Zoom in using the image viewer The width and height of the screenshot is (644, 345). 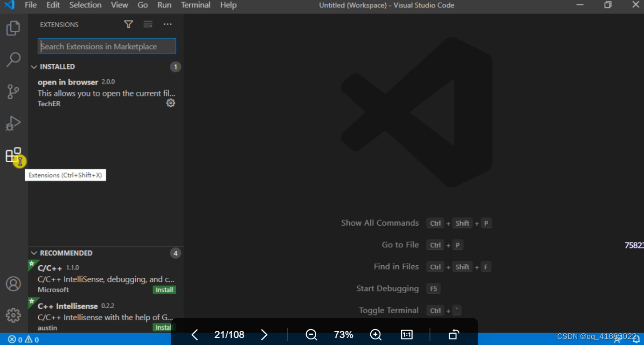pos(375,335)
